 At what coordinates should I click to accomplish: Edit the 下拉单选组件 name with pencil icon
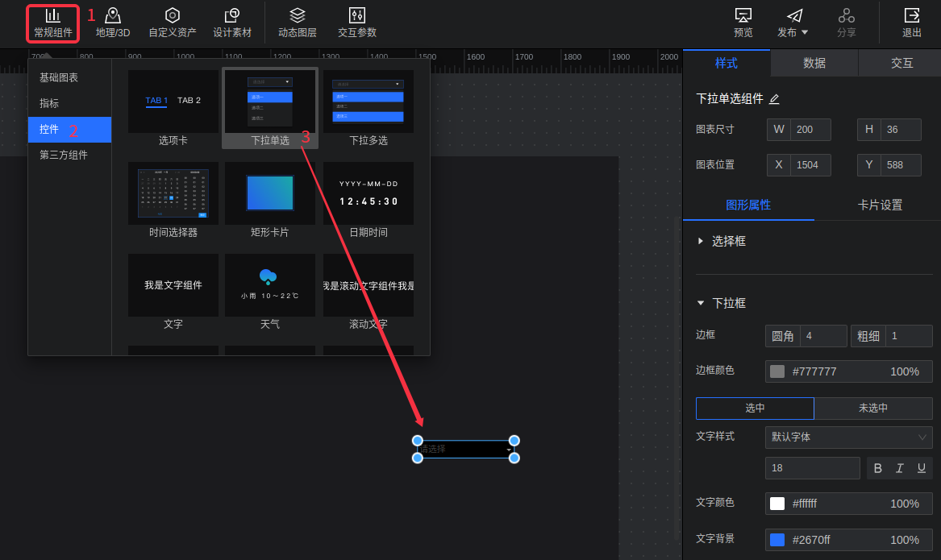tap(774, 99)
